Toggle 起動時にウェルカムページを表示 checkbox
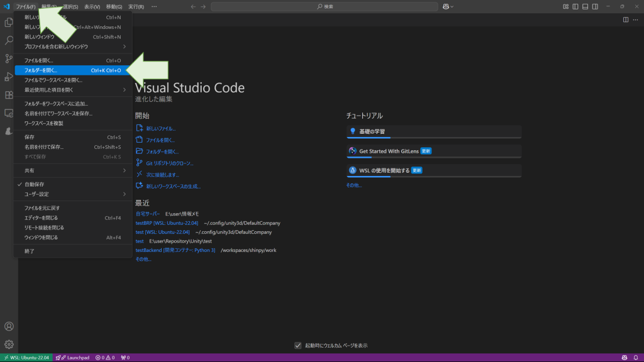The width and height of the screenshot is (644, 362). 297,346
